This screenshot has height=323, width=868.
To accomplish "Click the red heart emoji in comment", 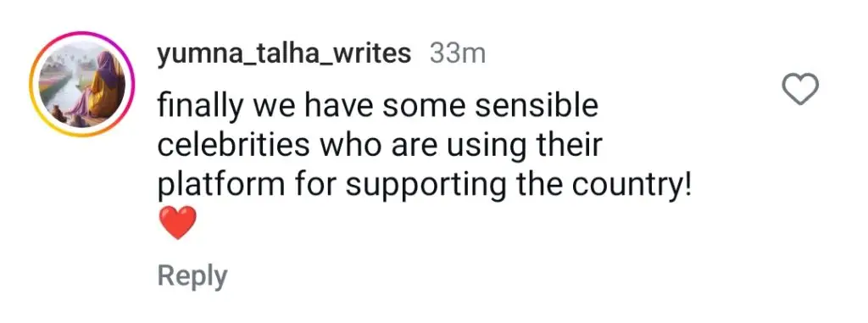I will click(177, 223).
